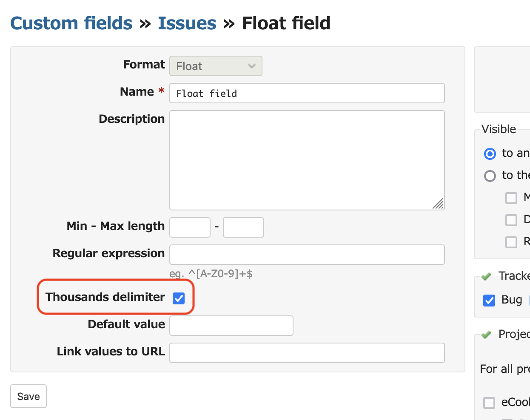Open the Custom fields breadcrumb link
530x420 pixels.
71,23
